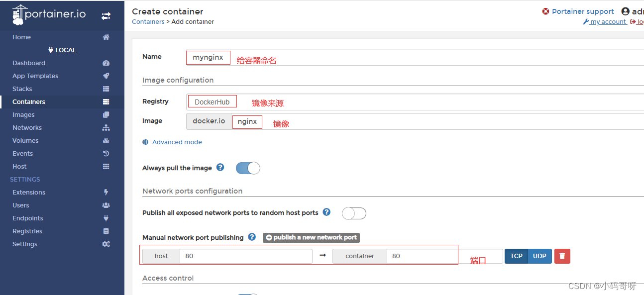Open the Registry dropdown showing DockerHub
This screenshot has width=644, height=295.
click(x=413, y=102)
